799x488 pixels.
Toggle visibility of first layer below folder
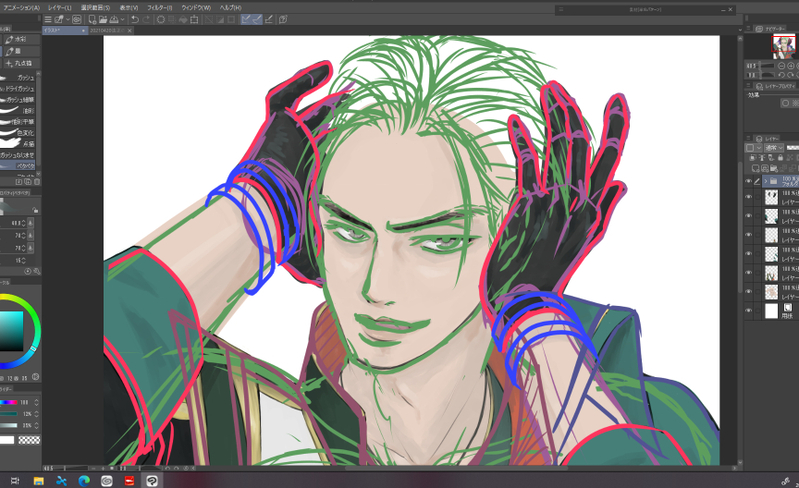[x=749, y=197]
